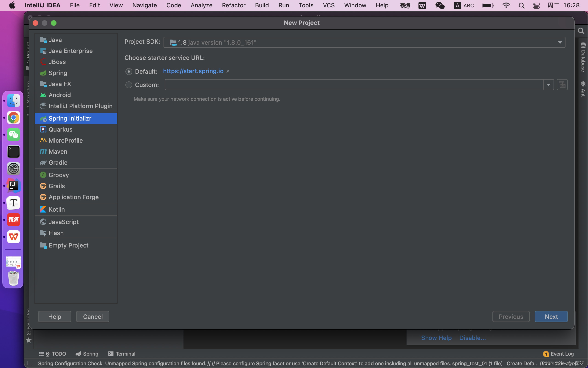Open Spotlight search in menu bar
Viewport: 588px width, 368px height.
coord(521,5)
